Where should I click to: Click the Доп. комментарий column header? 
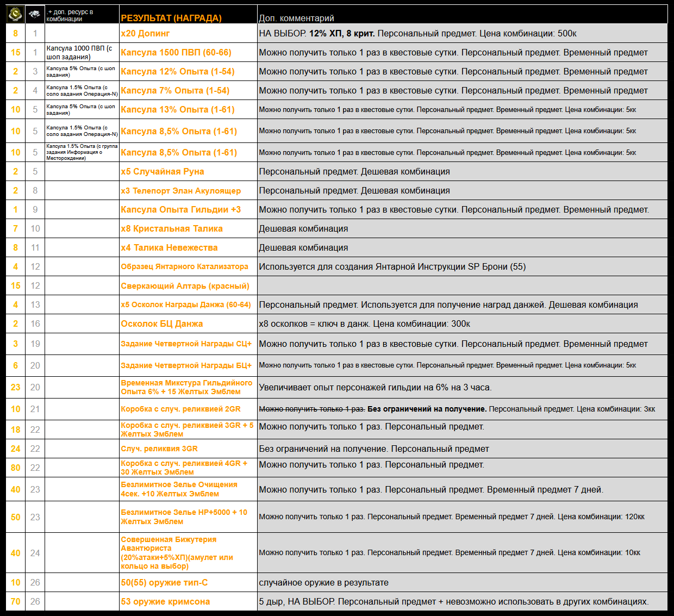296,18
